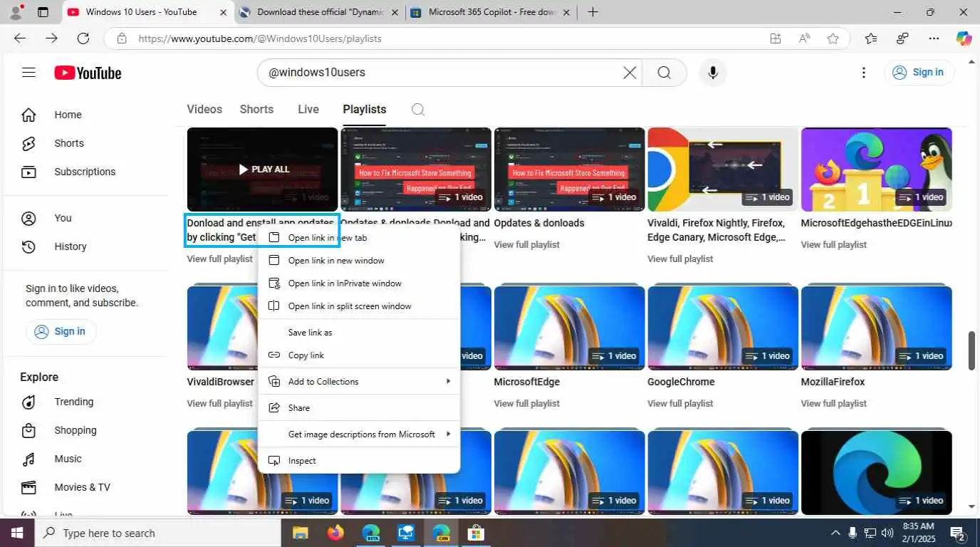Switch to the Microsoft 365 Copilot browser tab
Image resolution: width=980 pixels, height=547 pixels.
tap(491, 12)
